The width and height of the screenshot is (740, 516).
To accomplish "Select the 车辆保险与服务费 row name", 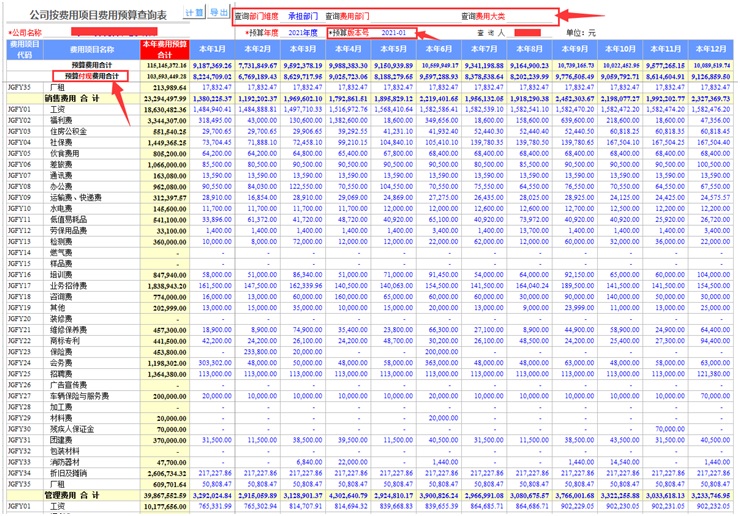I will point(79,396).
